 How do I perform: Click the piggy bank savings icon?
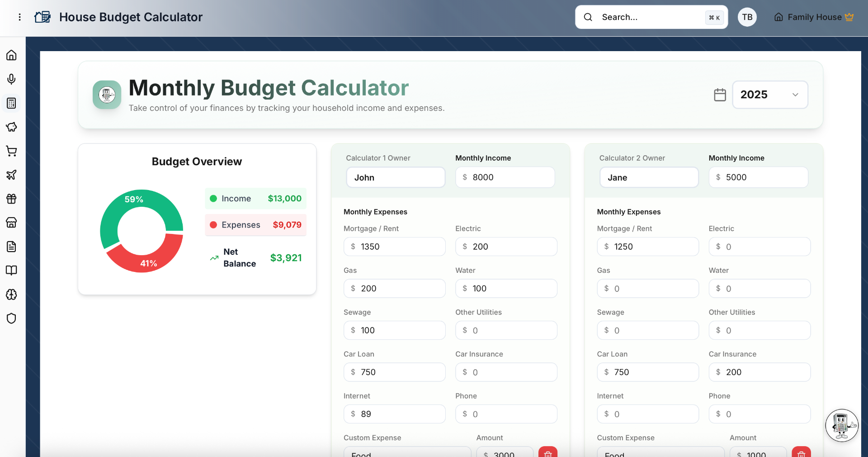pyautogui.click(x=11, y=127)
